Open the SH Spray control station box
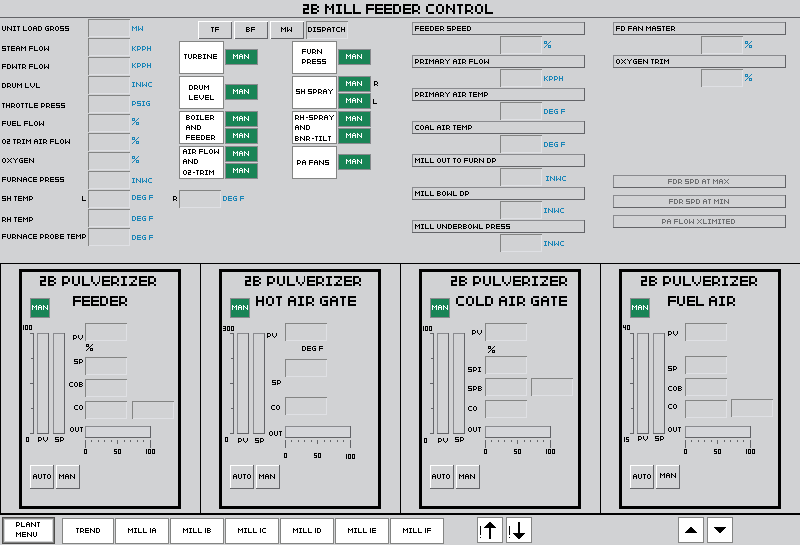800x545 pixels. coord(314,91)
